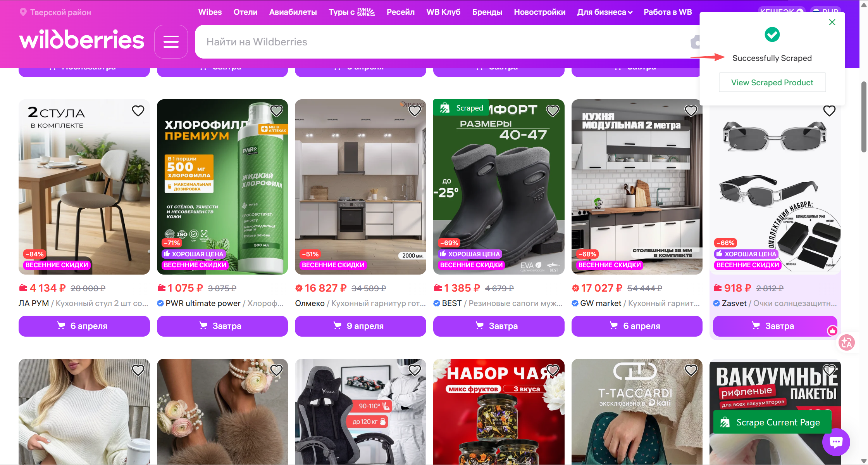Screen dimensions: 868x465
Task: Click the camera image-search icon
Action: pos(696,42)
